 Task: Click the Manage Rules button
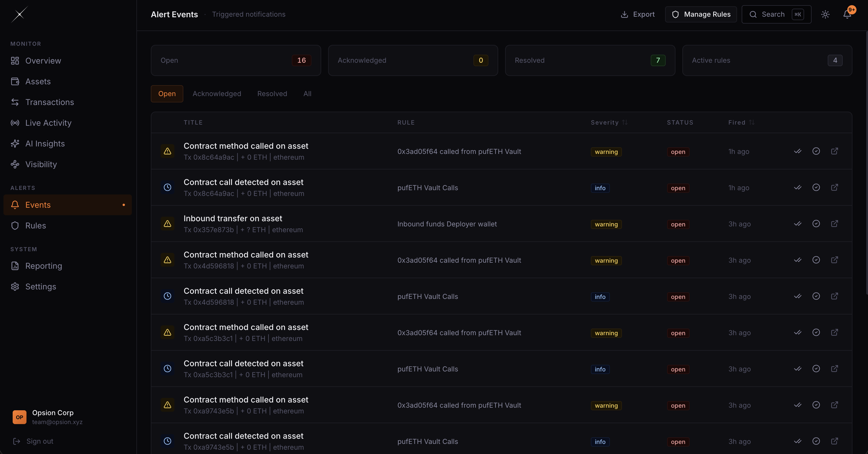pyautogui.click(x=701, y=14)
